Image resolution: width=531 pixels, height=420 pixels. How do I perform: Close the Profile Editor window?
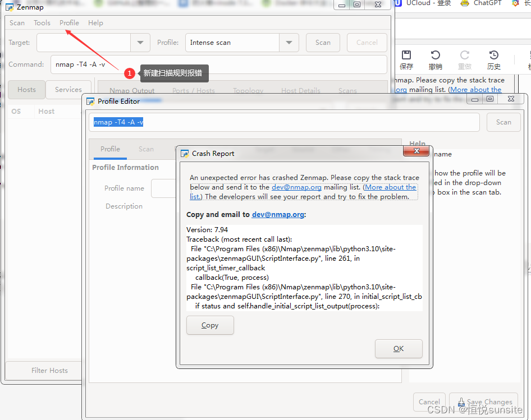pos(511,99)
